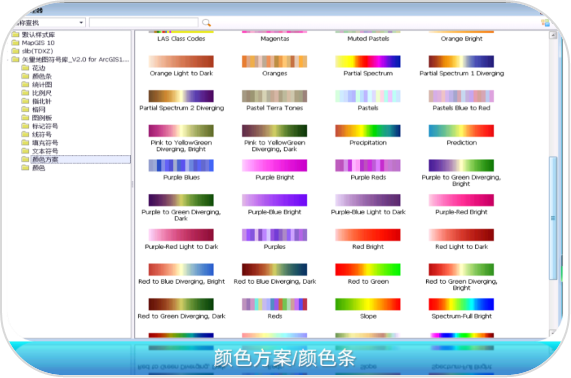Click the 颜色条 folder icon
Viewport: 571px width, 378px height.
tap(25, 76)
